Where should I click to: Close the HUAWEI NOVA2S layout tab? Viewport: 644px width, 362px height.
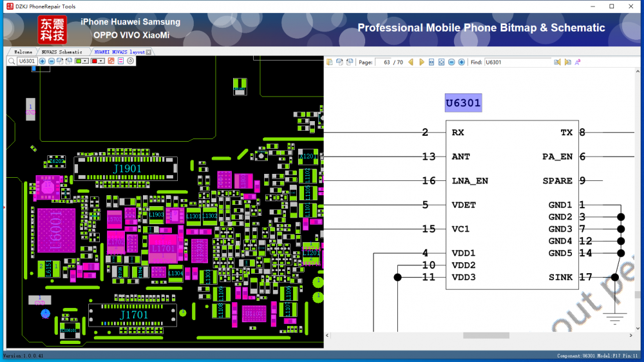pos(149,52)
